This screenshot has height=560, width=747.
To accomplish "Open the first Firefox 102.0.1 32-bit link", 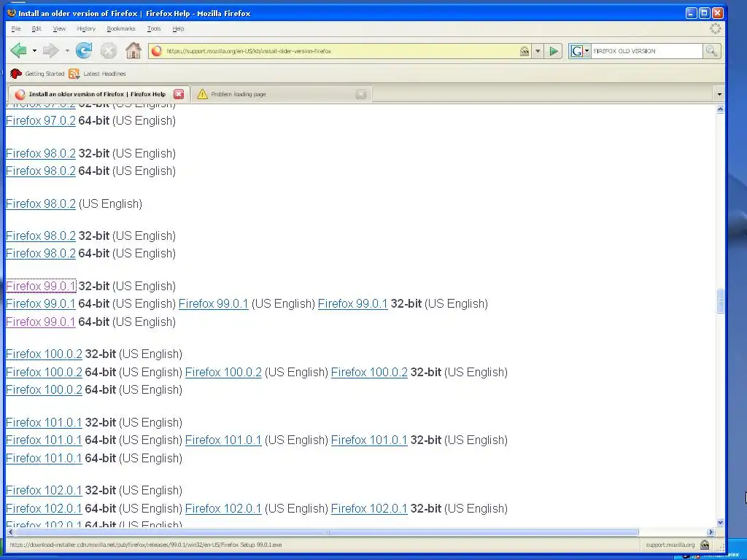I will tap(44, 491).
